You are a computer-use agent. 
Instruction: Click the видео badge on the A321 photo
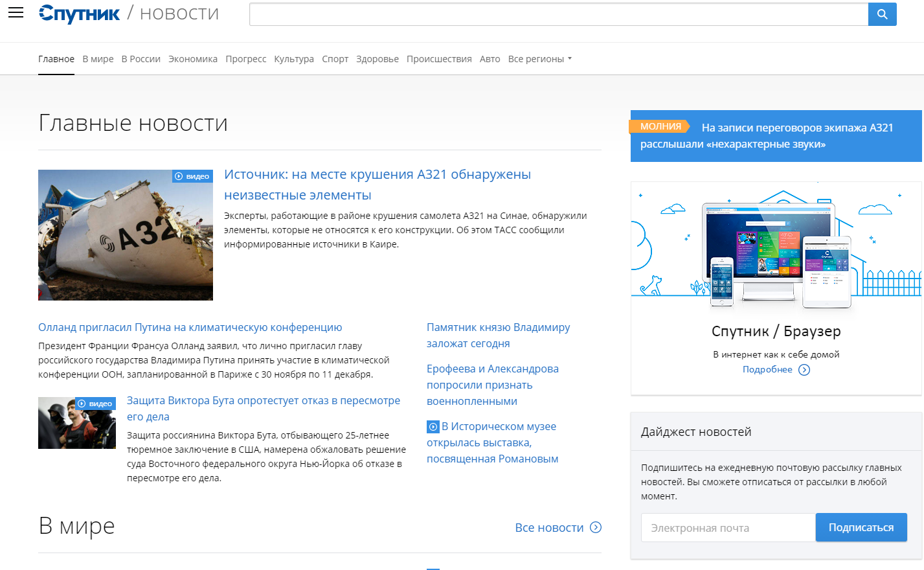coord(192,176)
